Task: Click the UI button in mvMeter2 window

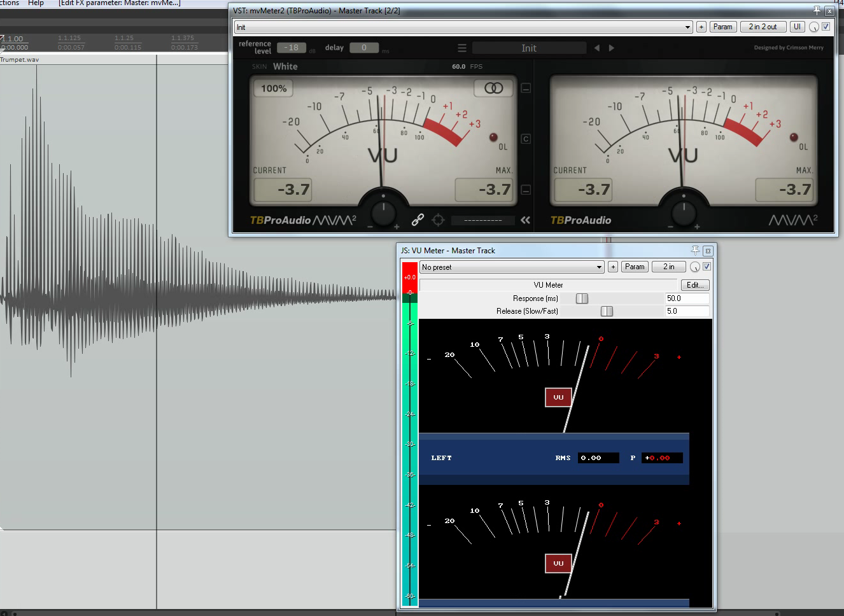Action: [797, 27]
